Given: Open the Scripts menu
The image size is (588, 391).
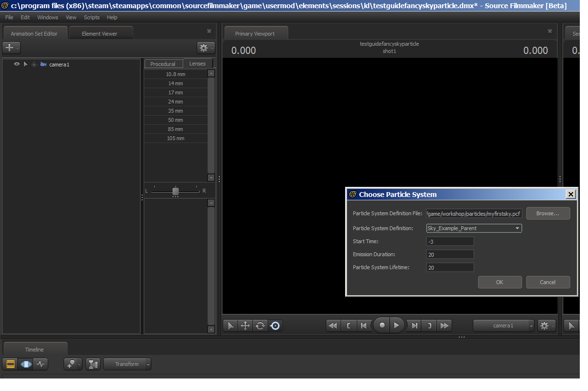Looking at the screenshot, I should 92,17.
